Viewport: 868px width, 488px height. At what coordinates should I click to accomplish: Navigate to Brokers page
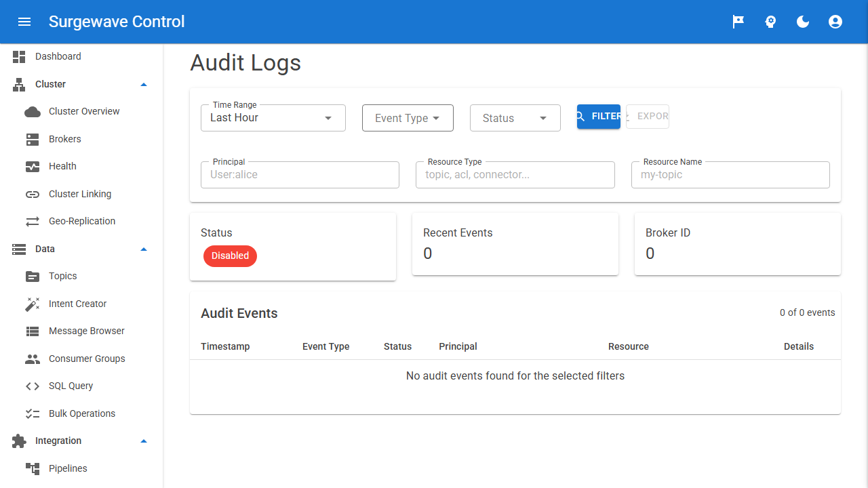(81, 140)
